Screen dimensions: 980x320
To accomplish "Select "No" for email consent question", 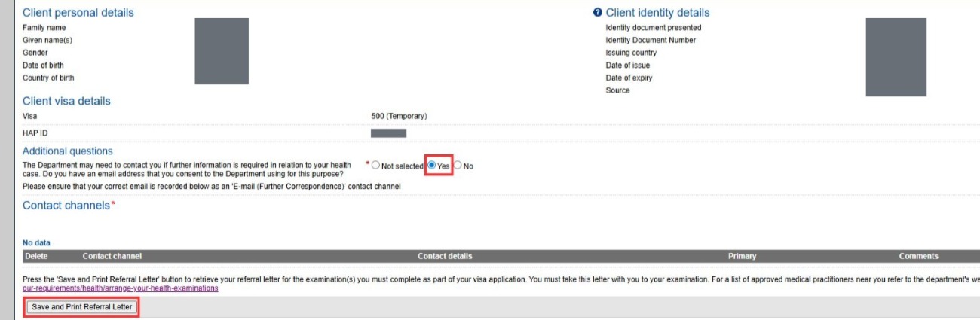I will (x=458, y=166).
